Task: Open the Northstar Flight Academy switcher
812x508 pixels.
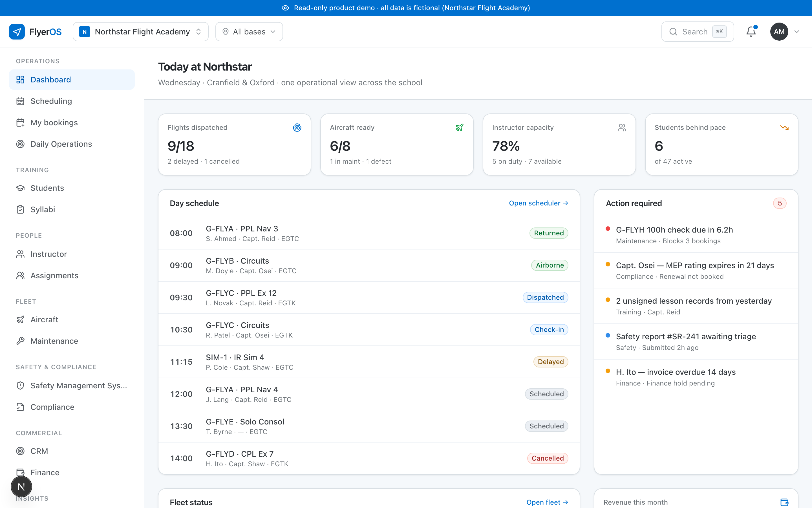Action: pyautogui.click(x=141, y=32)
